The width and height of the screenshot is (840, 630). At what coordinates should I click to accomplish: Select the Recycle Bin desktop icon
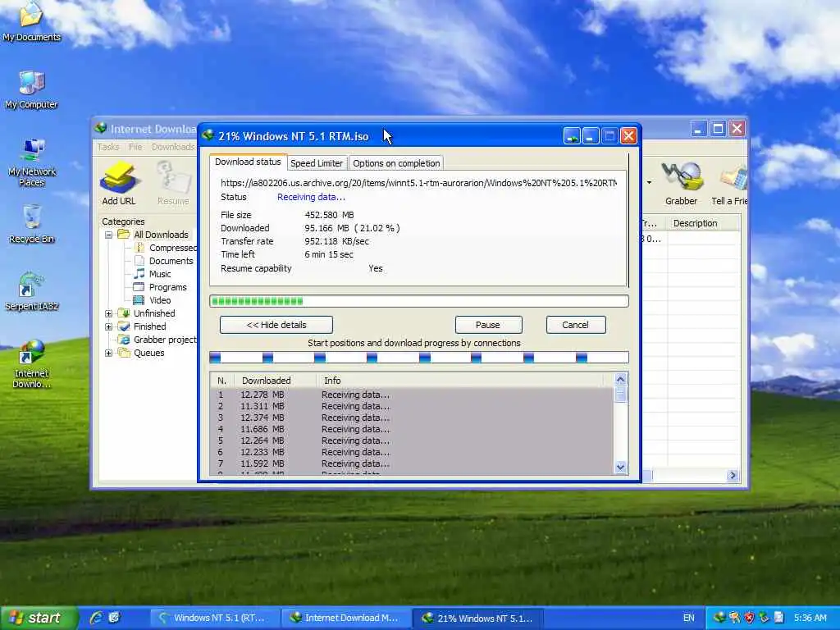pos(32,224)
